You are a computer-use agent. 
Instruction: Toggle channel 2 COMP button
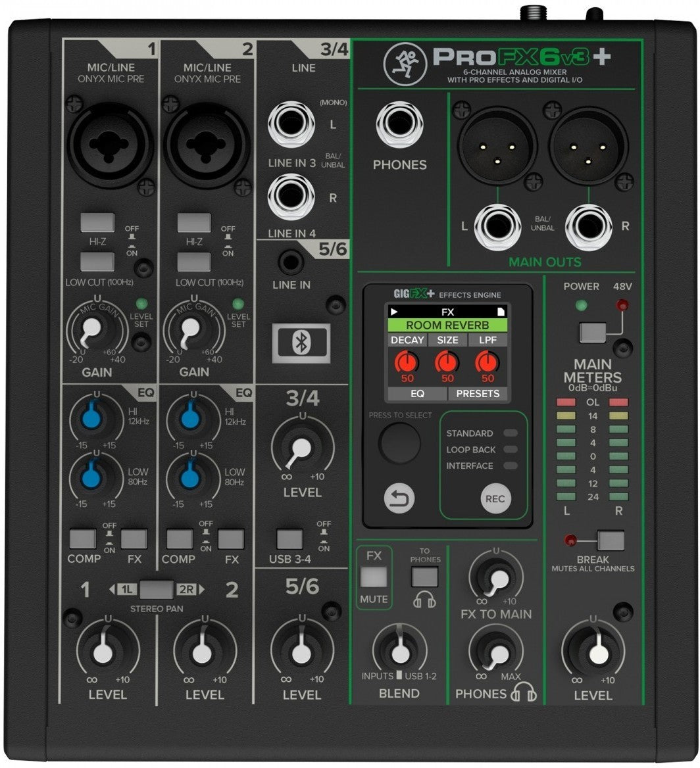[x=180, y=539]
